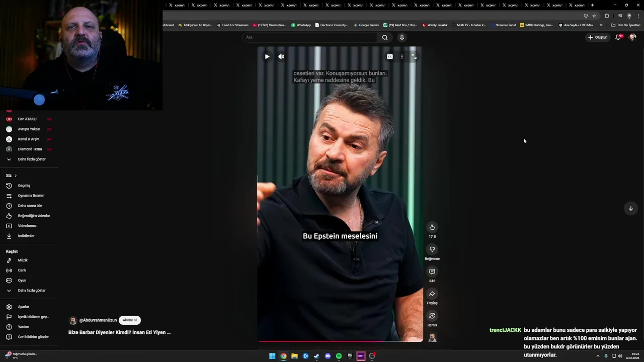Open Ana Sayfa HBO Max bookmark
This screenshot has width=644, height=362.
576,25
